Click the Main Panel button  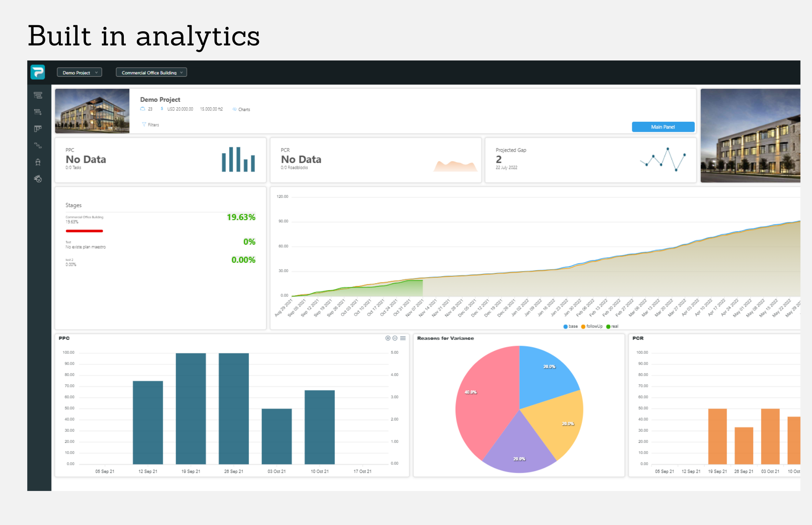[x=663, y=127]
